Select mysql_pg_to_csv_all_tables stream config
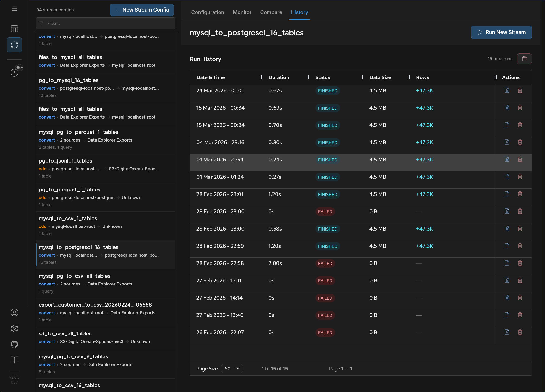 [105, 284]
